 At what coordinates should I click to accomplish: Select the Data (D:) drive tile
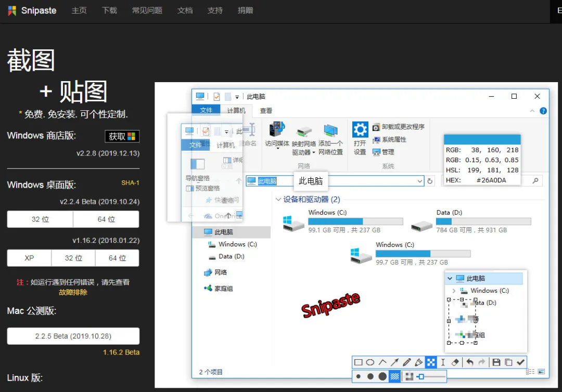(x=470, y=221)
